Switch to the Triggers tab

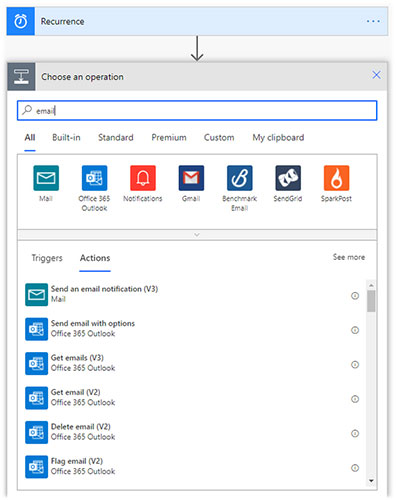47,258
